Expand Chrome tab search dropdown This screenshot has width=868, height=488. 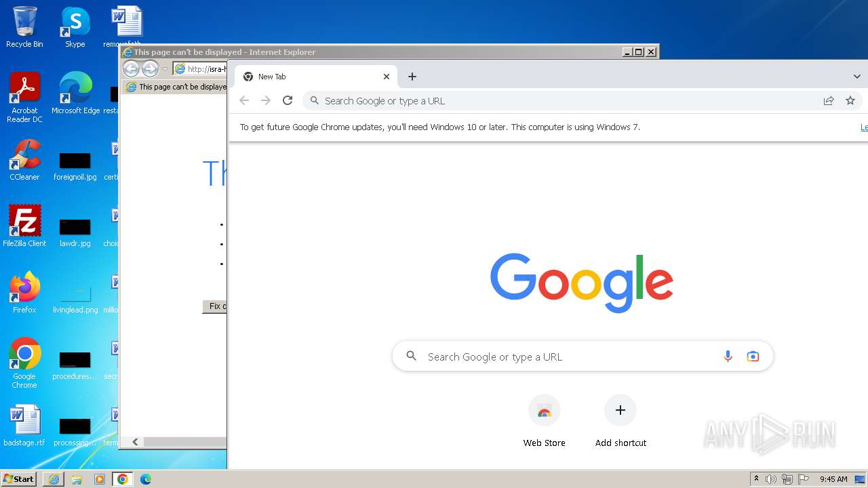[857, 77]
